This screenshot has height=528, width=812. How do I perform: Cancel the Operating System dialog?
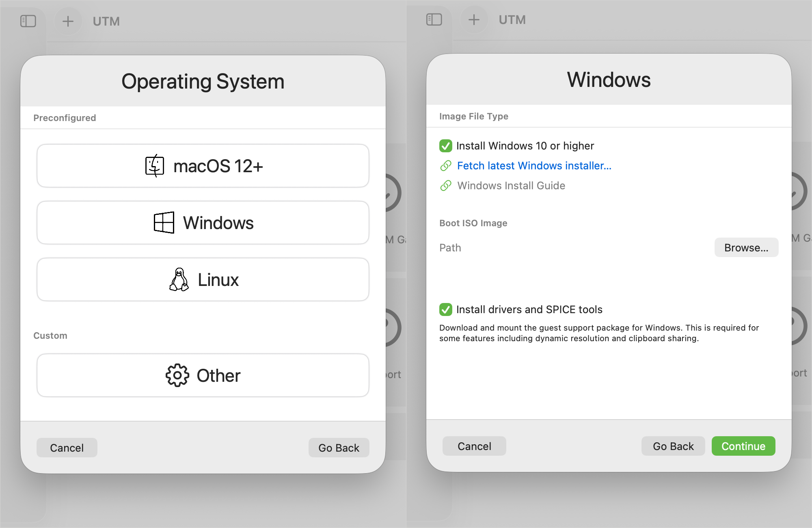coord(67,448)
